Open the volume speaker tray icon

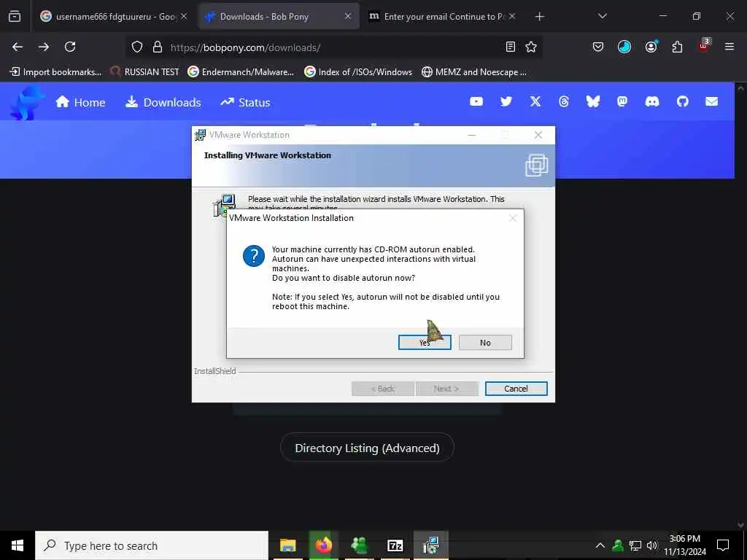[651, 545]
